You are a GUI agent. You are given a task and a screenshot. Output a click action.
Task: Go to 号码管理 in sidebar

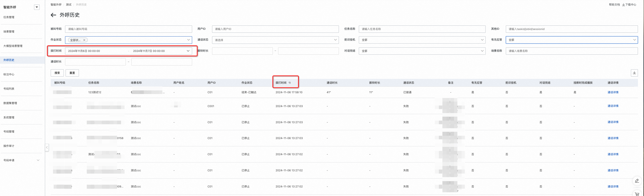(x=9, y=132)
